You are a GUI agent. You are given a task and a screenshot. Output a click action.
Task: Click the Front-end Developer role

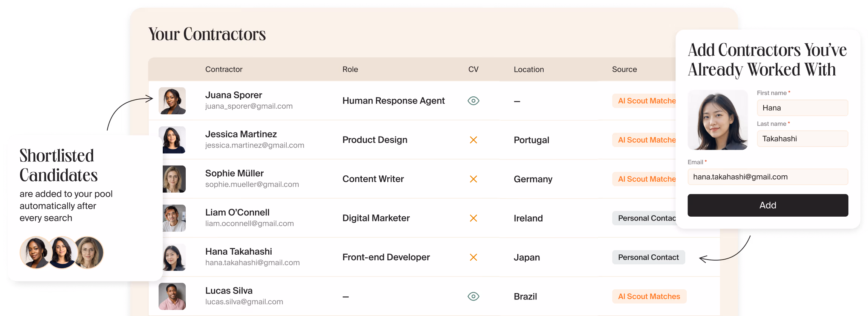pyautogui.click(x=386, y=257)
